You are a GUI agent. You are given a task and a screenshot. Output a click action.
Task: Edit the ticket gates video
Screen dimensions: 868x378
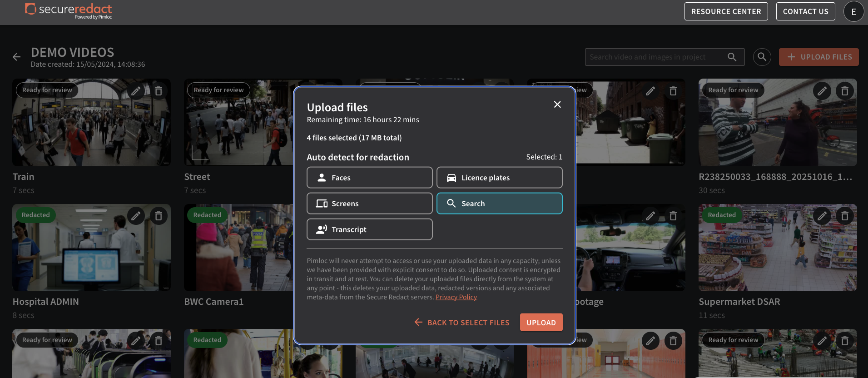tap(136, 341)
